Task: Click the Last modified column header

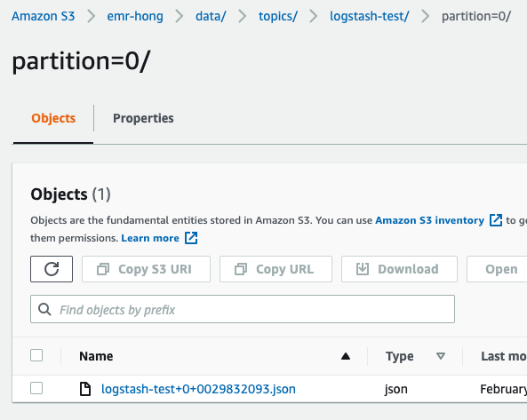Action: point(504,356)
